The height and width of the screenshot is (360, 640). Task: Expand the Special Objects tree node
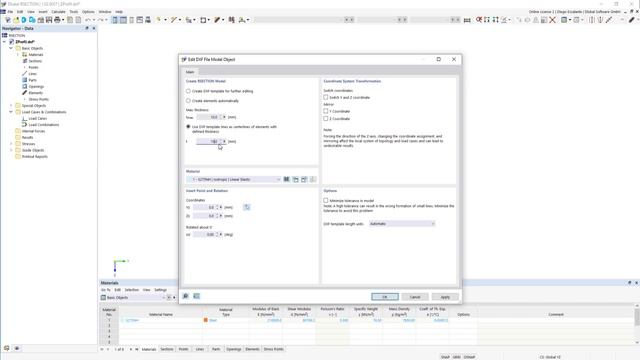pos(11,105)
